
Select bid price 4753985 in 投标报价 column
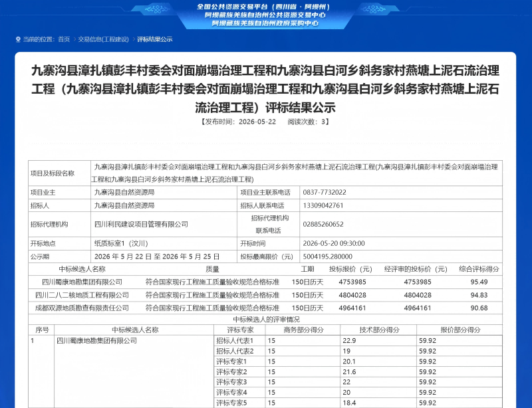(x=352, y=282)
